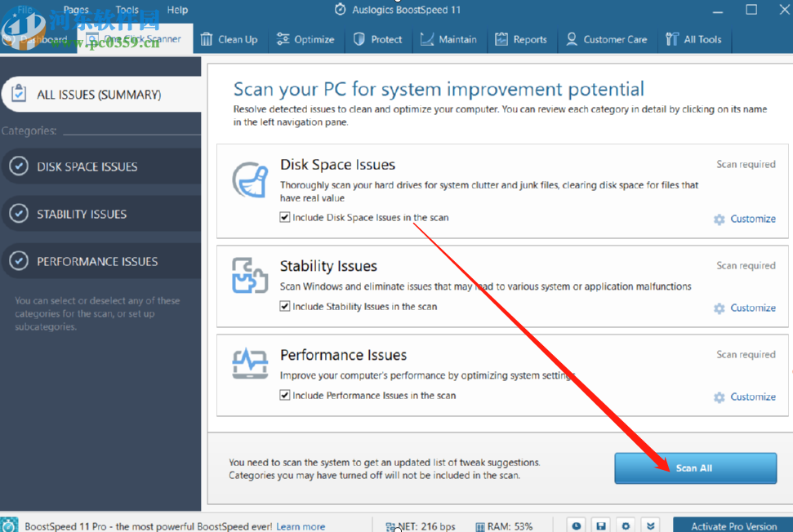Click BoostSpeed stopwatch icon in status bar

coord(9,525)
